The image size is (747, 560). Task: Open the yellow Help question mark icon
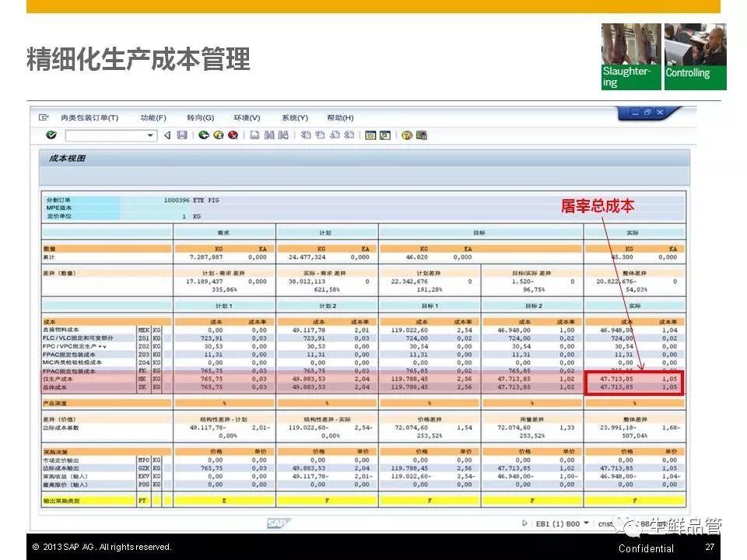click(x=406, y=135)
